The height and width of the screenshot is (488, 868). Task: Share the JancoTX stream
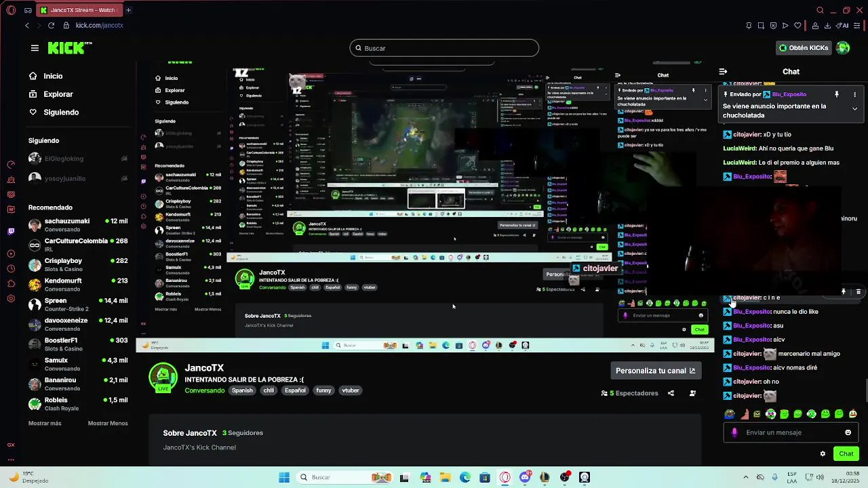tap(671, 393)
